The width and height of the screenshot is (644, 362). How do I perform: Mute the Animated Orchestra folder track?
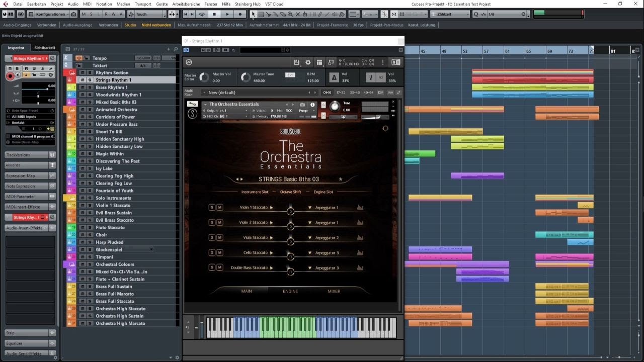coord(82,110)
